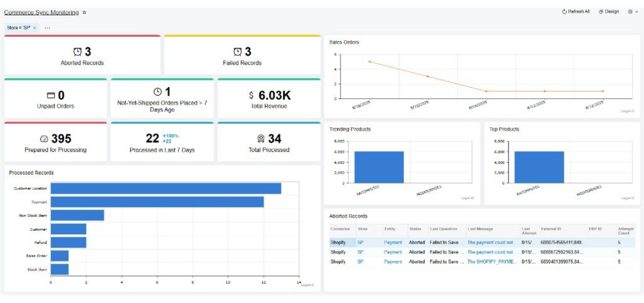This screenshot has width=644, height=303.
Task: Click the Prepared for Processing gauge icon
Action: pyautogui.click(x=44, y=139)
